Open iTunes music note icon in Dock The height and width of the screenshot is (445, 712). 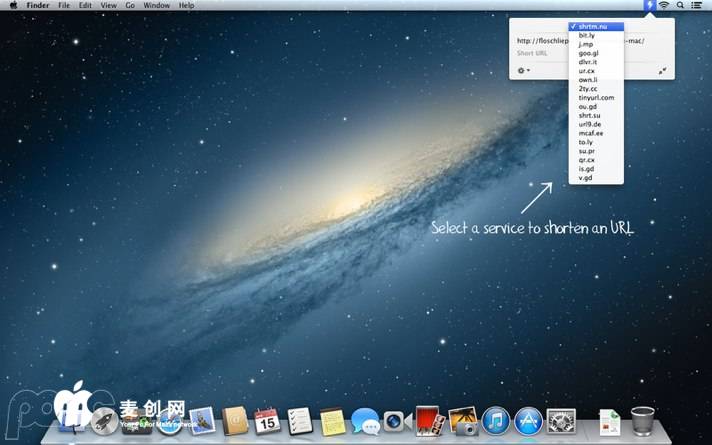coord(495,421)
